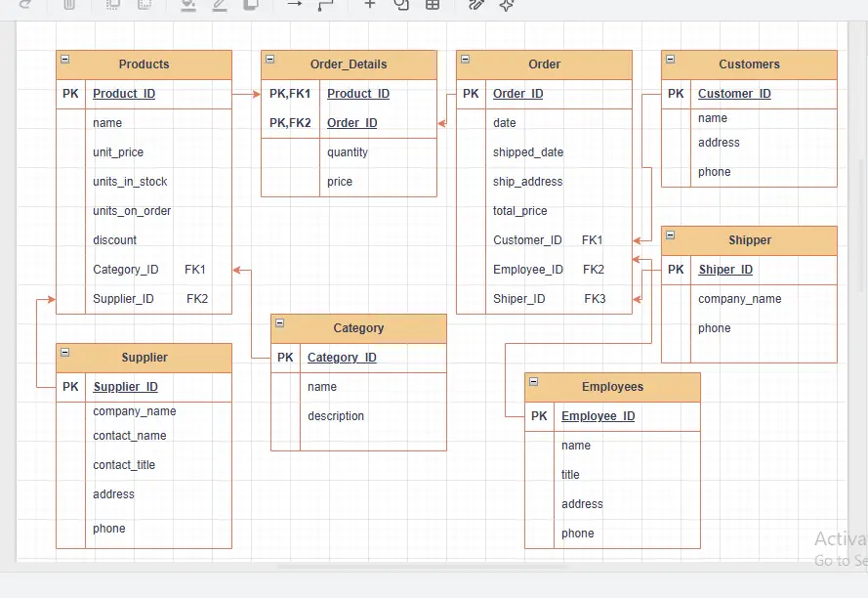The width and height of the screenshot is (868, 598).
Task: Select Customer_ID key in Customers table
Action: (734, 94)
